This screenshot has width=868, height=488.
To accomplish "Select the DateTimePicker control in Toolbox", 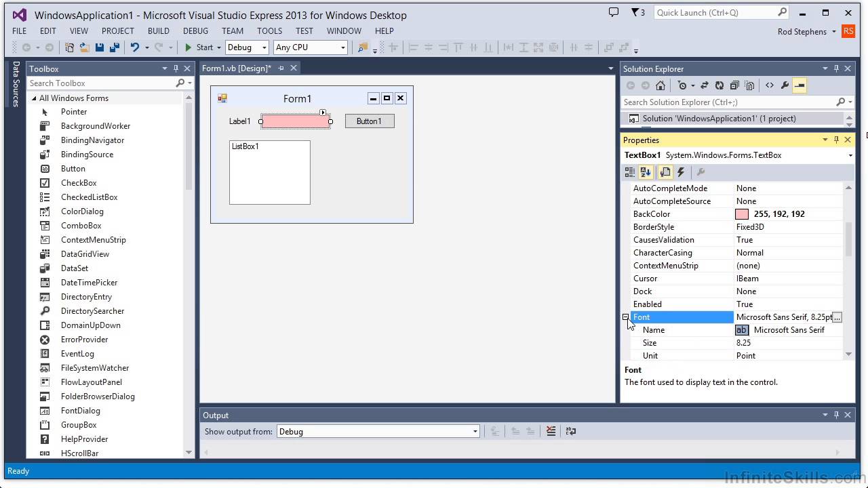I will 89,283.
